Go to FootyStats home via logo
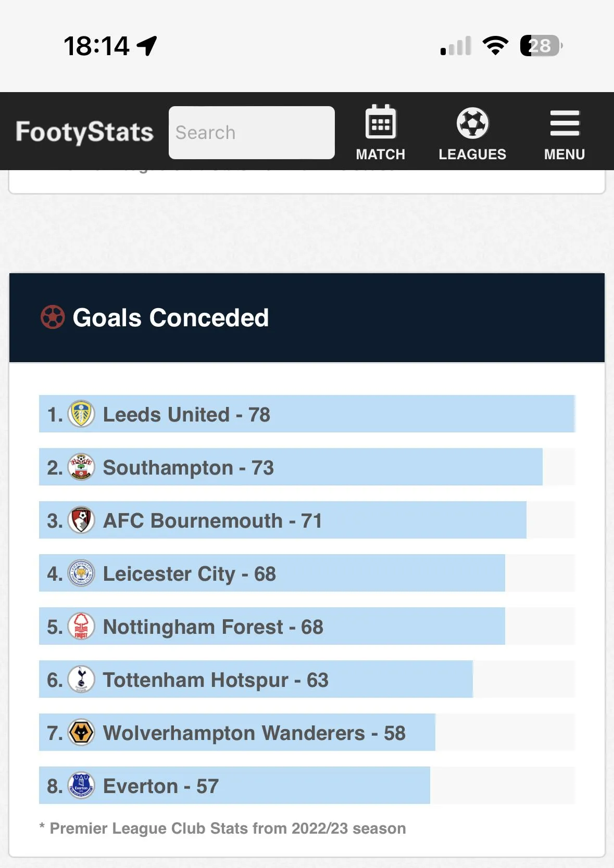The image size is (614, 868). pos(84,132)
